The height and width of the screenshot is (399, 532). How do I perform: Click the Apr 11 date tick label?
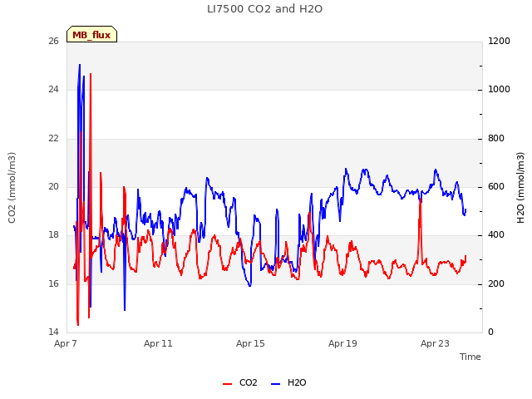click(x=158, y=343)
